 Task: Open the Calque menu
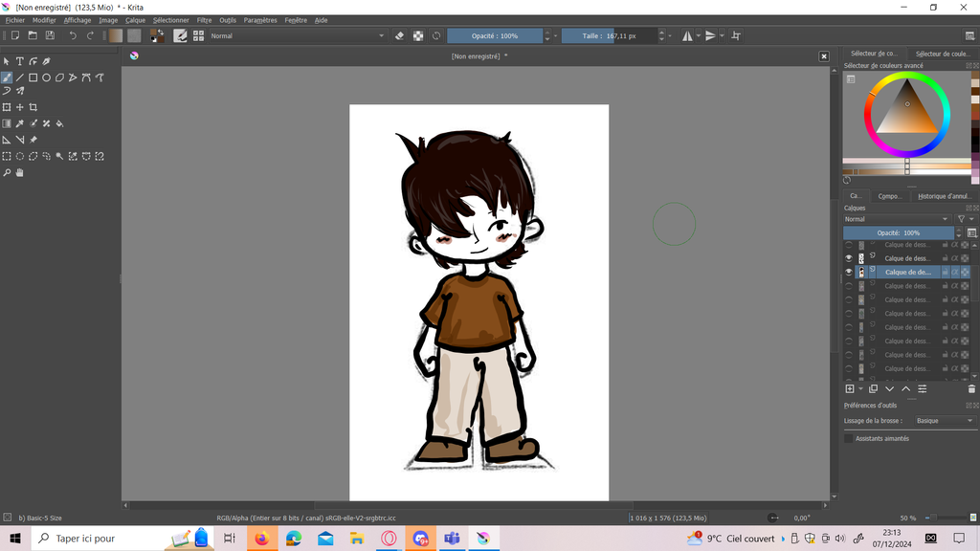[135, 20]
